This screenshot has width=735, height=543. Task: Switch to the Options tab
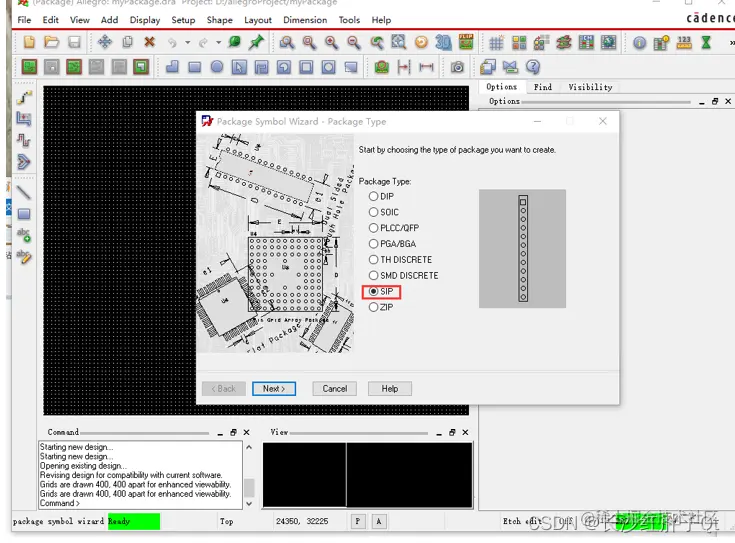click(502, 87)
